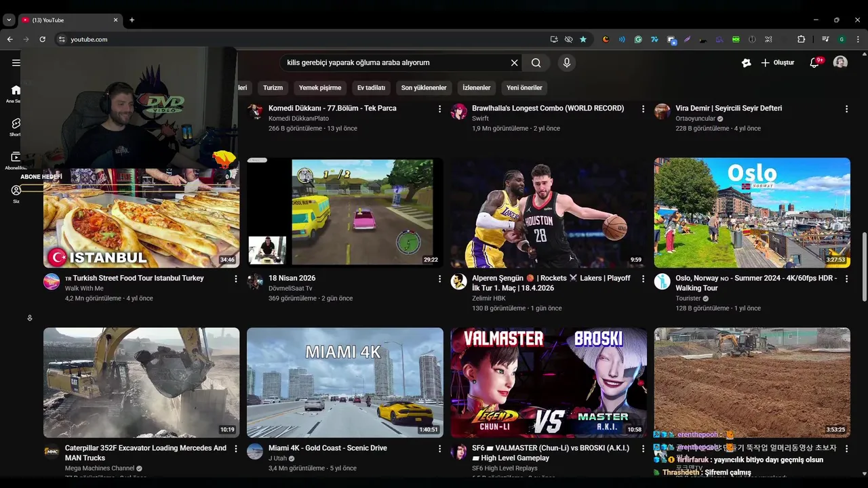Open options menu for Vira Demir video
The width and height of the screenshot is (868, 488).
tap(846, 109)
